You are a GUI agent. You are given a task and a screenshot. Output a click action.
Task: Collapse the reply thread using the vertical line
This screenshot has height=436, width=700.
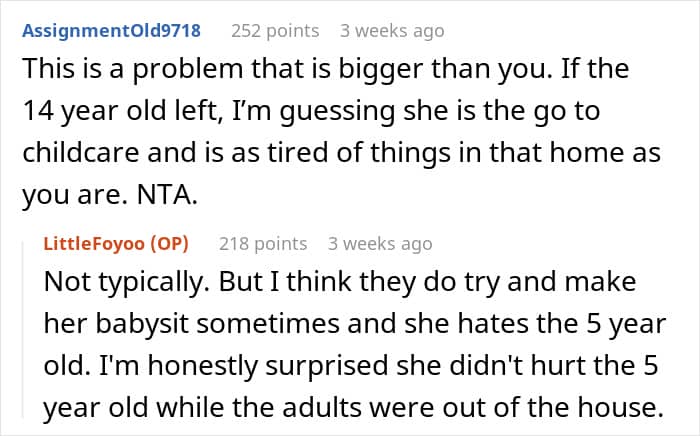[23, 329]
